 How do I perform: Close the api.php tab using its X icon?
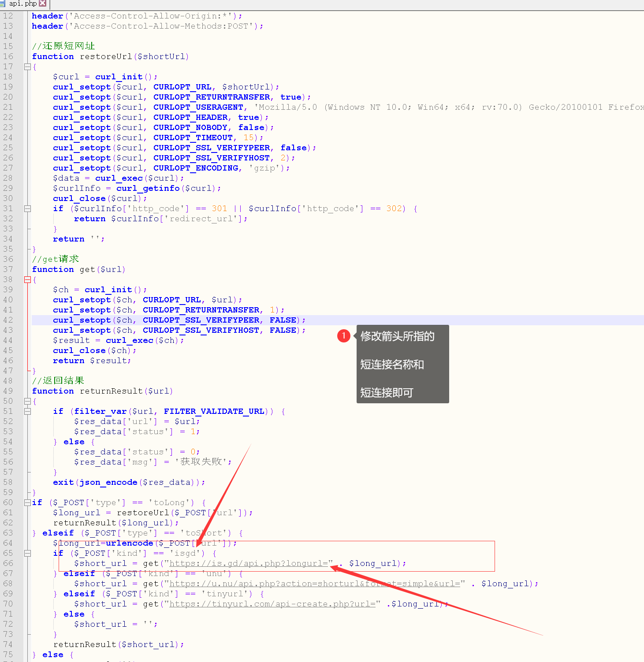click(x=43, y=4)
